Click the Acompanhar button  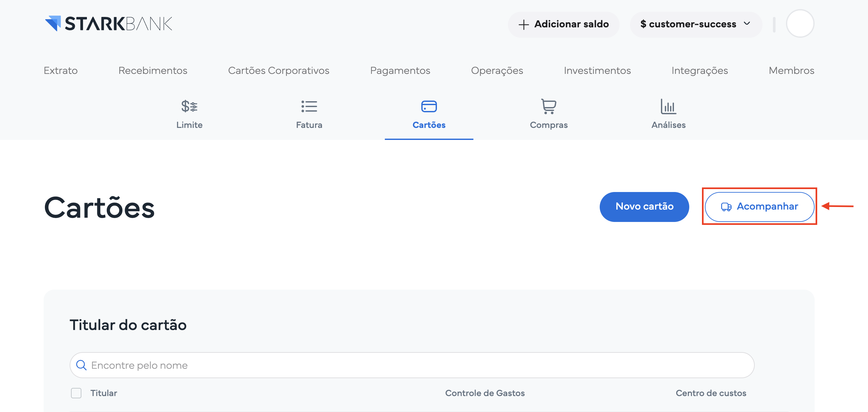tap(760, 207)
